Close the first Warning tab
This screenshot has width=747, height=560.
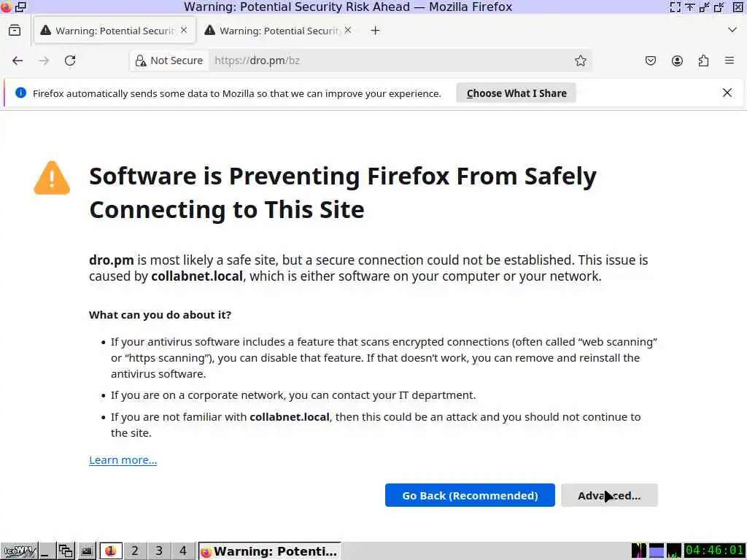pyautogui.click(x=184, y=30)
